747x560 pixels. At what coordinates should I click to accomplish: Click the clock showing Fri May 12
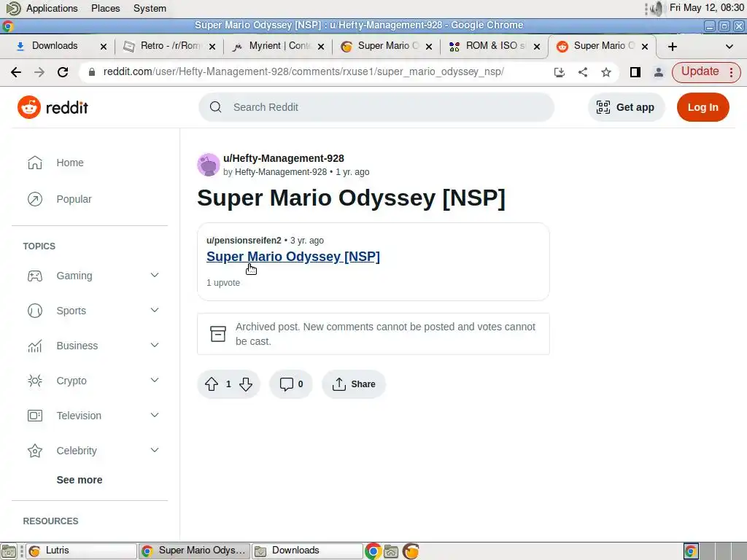tap(706, 8)
